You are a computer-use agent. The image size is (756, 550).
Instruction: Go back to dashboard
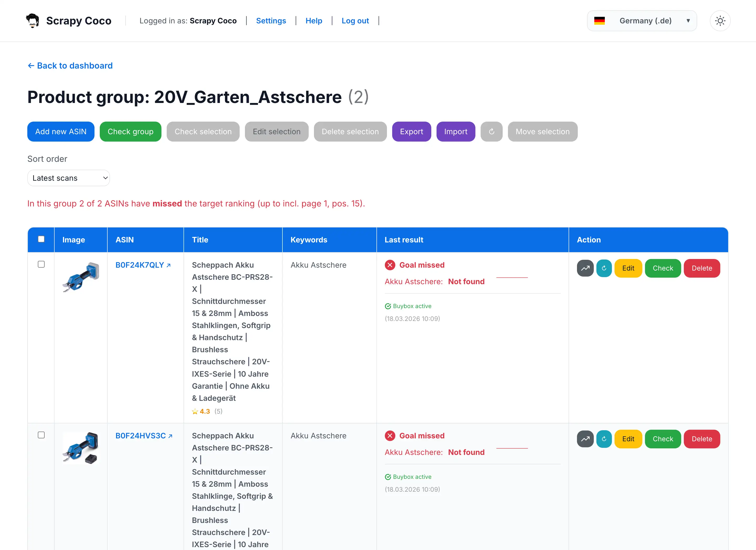click(x=70, y=66)
